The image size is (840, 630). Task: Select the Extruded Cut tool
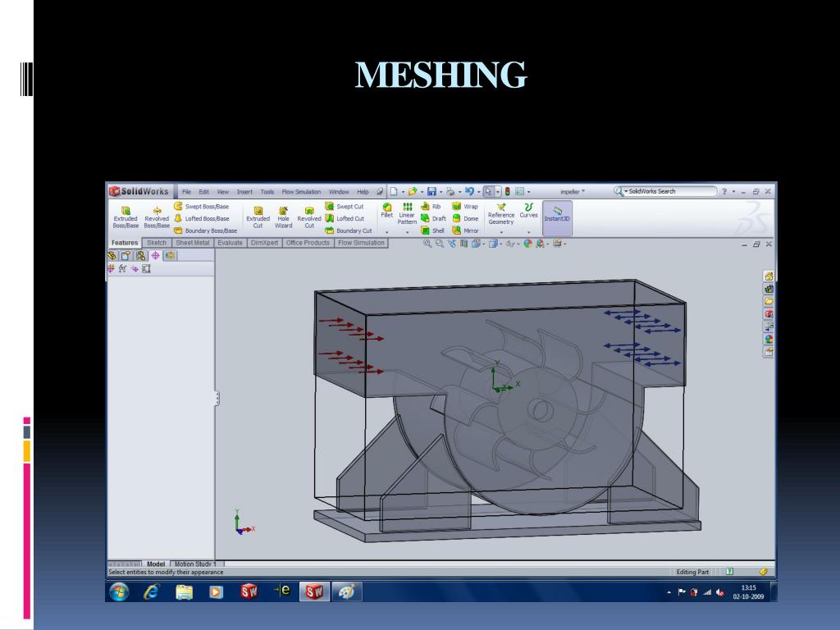tap(258, 217)
